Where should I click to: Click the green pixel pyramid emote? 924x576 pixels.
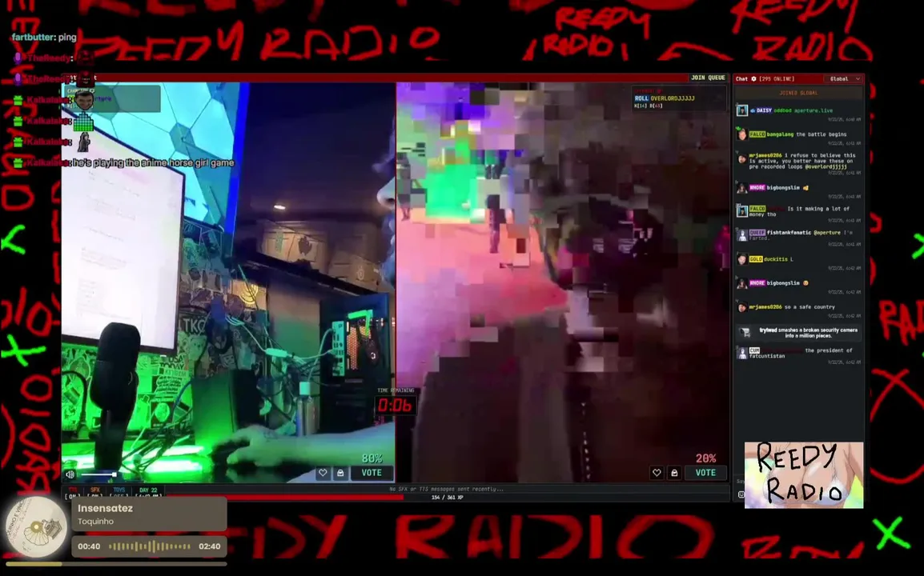(x=83, y=122)
